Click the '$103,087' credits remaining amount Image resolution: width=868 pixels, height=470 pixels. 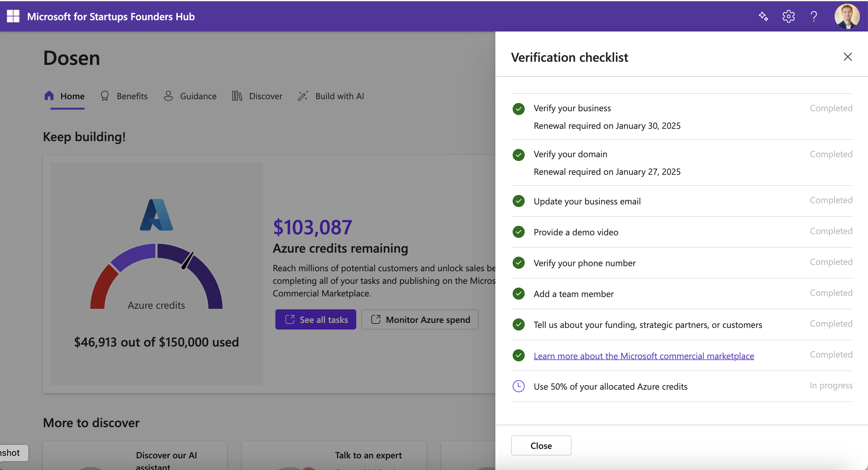point(312,227)
